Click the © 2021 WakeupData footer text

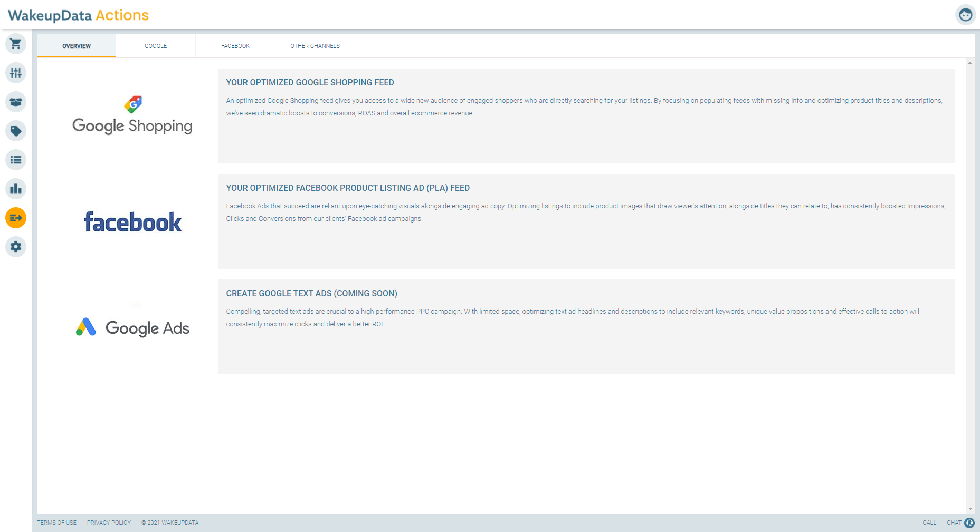(x=170, y=523)
